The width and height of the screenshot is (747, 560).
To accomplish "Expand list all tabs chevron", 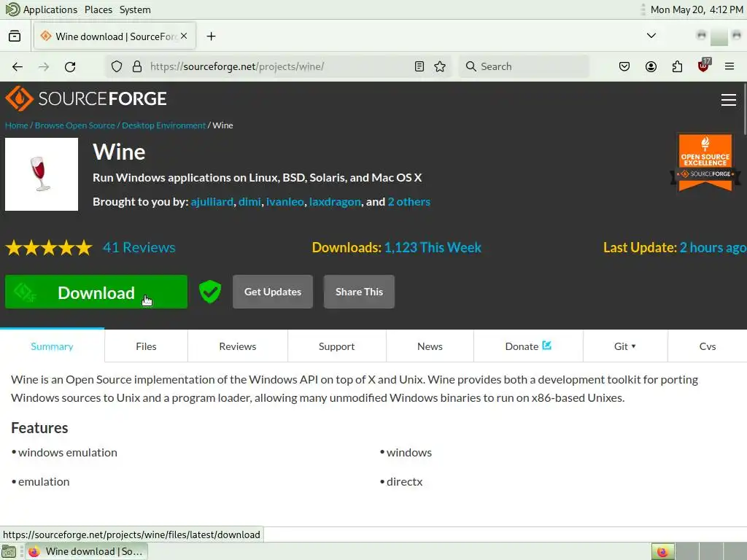I will coord(651,36).
